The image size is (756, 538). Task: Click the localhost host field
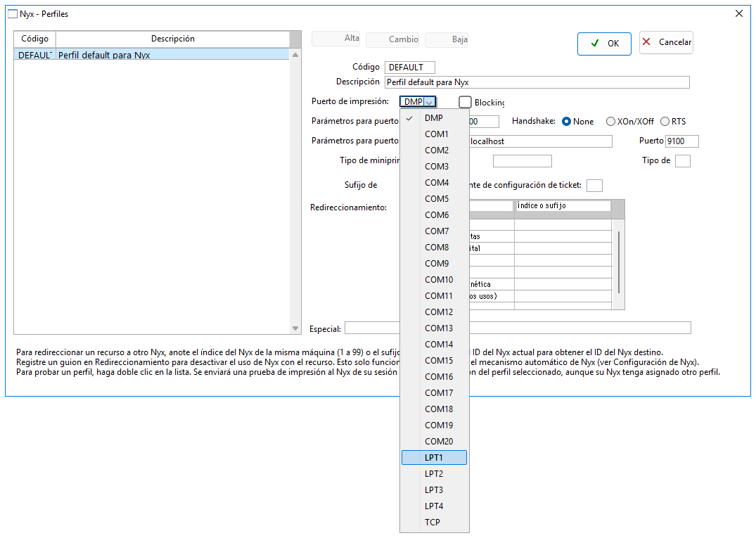(540, 141)
